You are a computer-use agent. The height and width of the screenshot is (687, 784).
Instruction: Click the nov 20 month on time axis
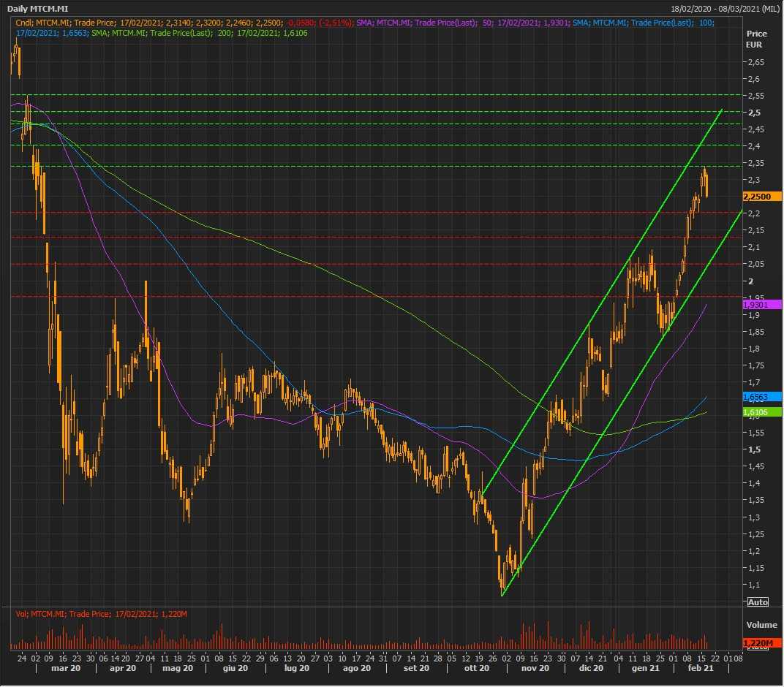pyautogui.click(x=535, y=668)
